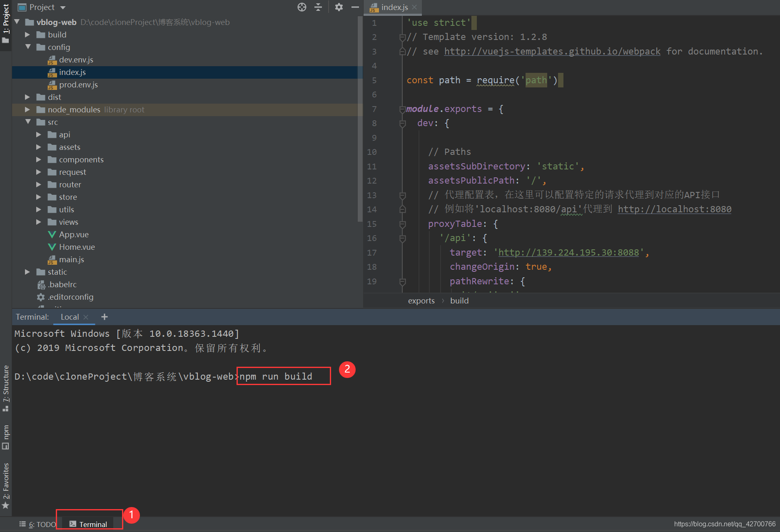Click the Vue icon of App.vue
This screenshot has width=780, height=532.
tap(52, 234)
